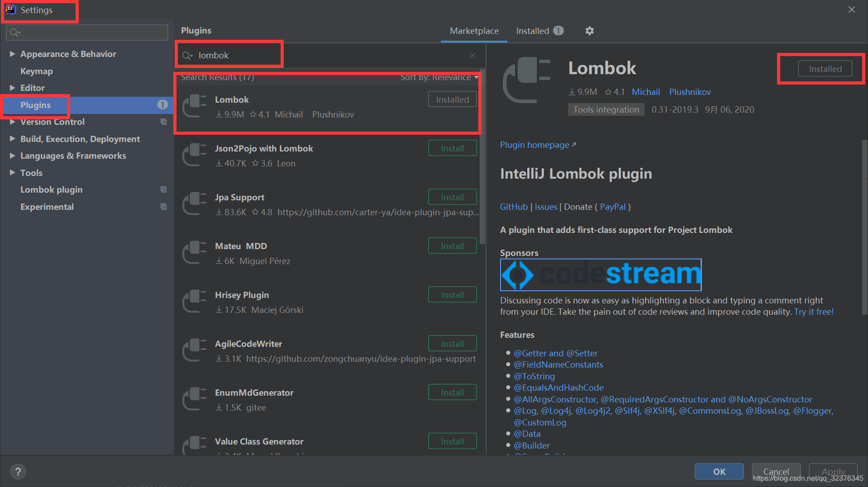Screen dimensions: 868x487
Task: Open the @FieldNameConstants feature link
Action: [558, 364]
